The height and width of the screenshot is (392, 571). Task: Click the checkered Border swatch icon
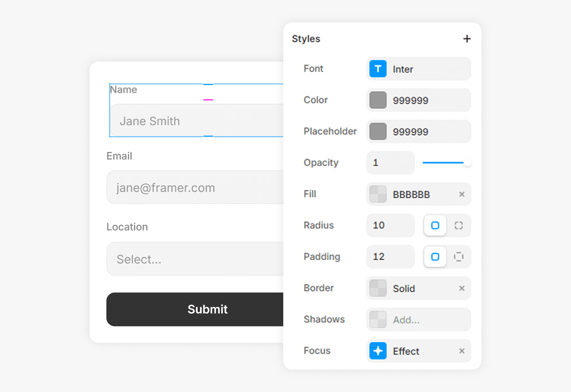tap(378, 288)
